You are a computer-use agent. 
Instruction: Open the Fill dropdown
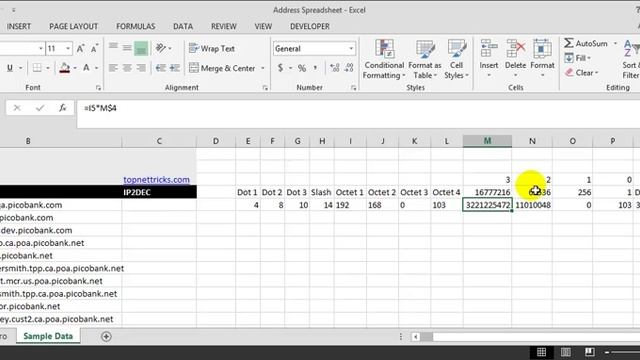[578, 58]
